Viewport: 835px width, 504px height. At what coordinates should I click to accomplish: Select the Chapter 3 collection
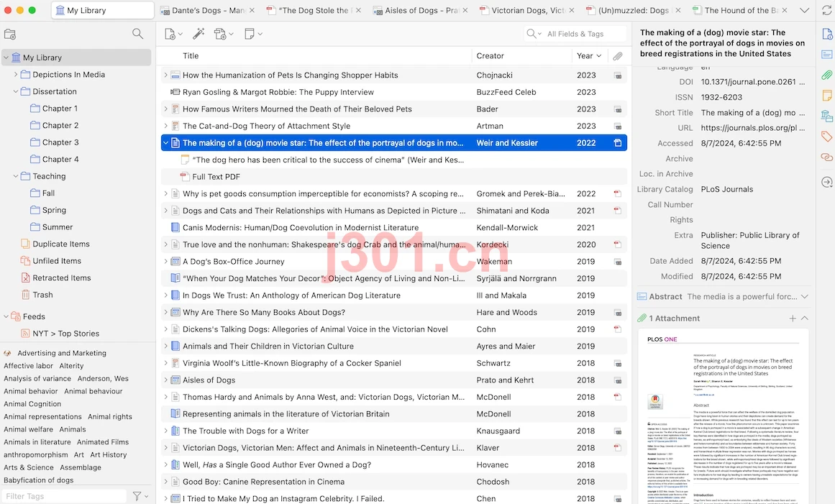[x=60, y=142]
